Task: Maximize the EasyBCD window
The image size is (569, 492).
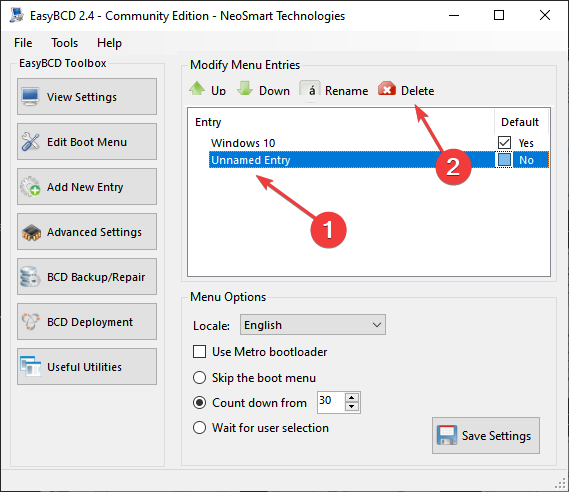Action: tap(499, 15)
